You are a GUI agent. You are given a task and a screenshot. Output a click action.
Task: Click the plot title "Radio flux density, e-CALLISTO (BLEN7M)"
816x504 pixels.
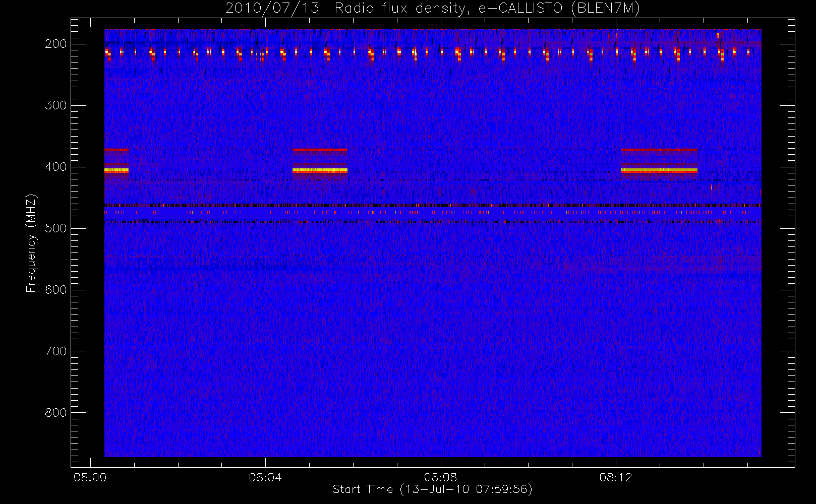pos(487,9)
